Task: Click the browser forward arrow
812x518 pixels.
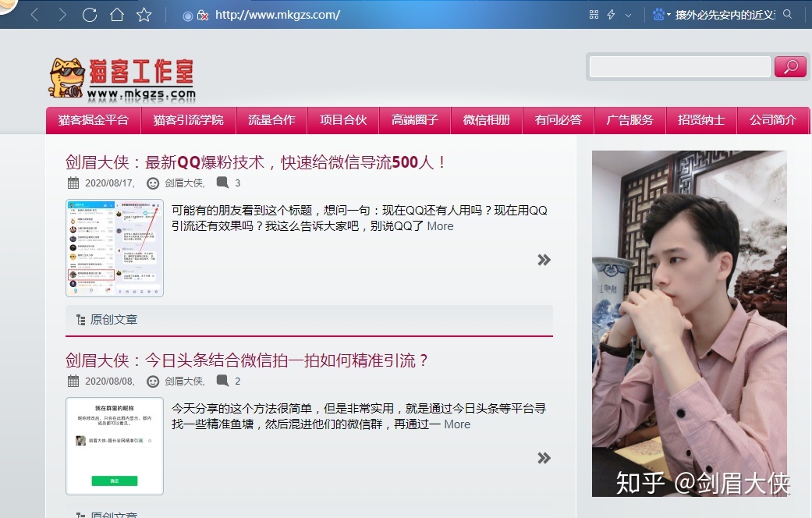Action: pyautogui.click(x=62, y=15)
